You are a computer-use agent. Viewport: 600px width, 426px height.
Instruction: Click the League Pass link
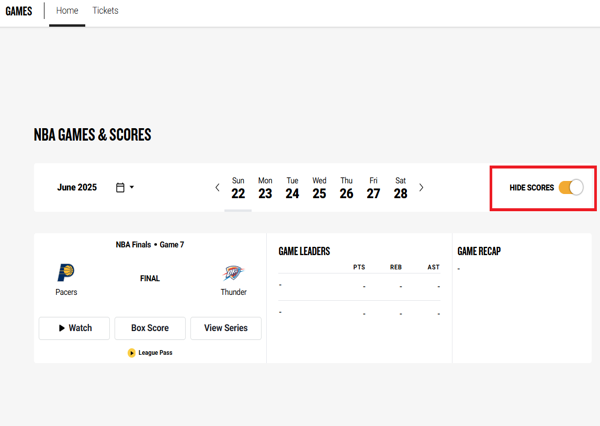(x=155, y=353)
